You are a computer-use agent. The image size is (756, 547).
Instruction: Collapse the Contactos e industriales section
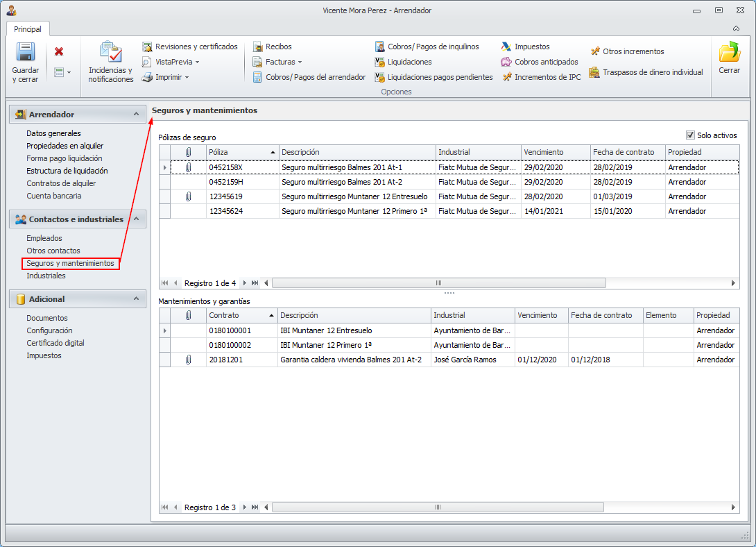(x=136, y=219)
